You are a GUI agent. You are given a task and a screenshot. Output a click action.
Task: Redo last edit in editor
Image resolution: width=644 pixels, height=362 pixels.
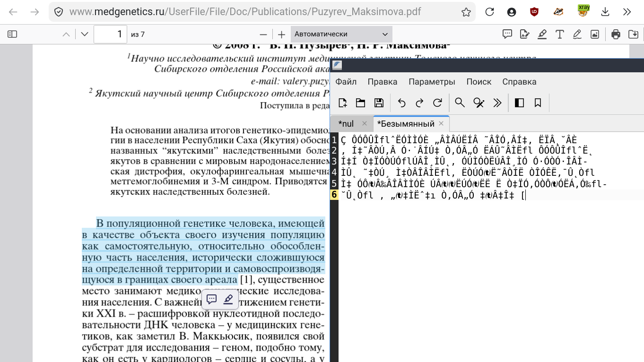(419, 103)
